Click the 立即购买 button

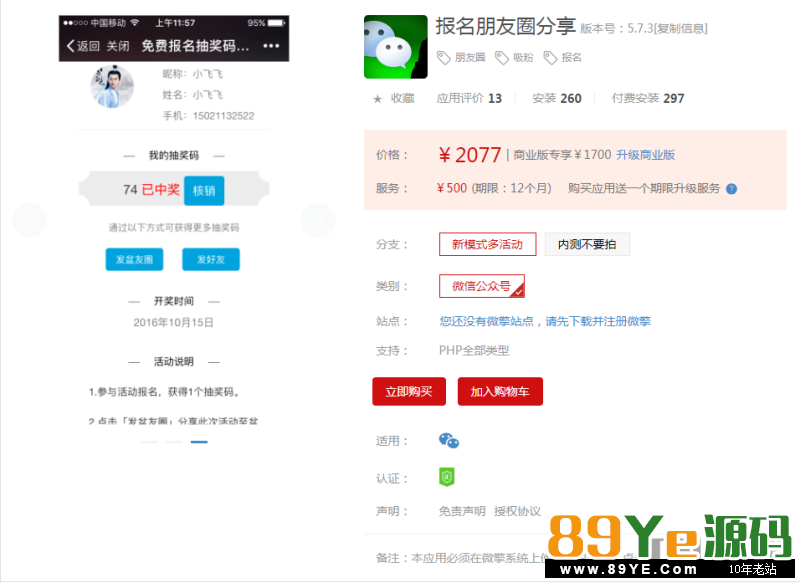click(409, 392)
